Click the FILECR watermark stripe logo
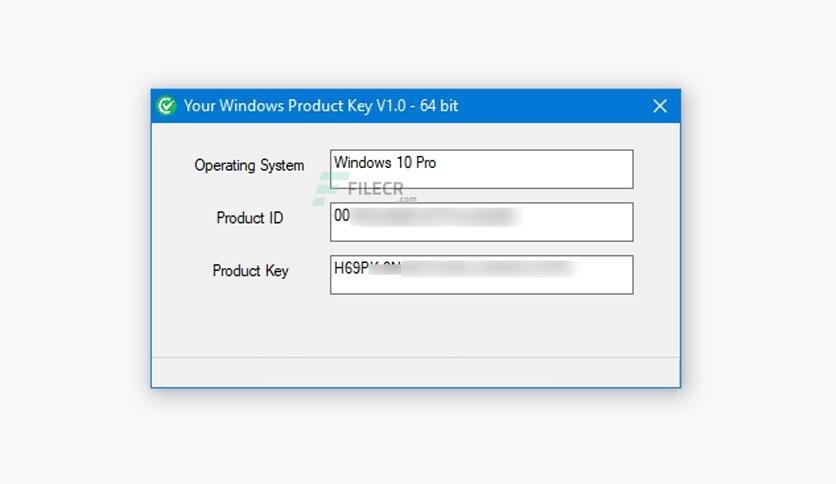 click(x=326, y=189)
